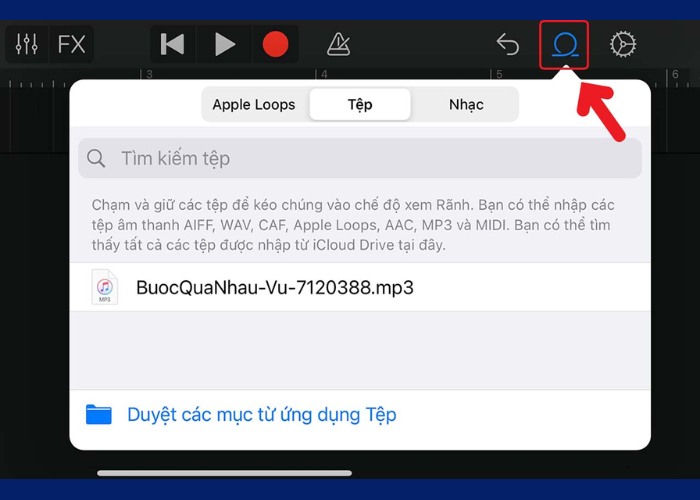Switch to the Apple Loops tab
This screenshot has height=500, width=700.
[x=254, y=104]
